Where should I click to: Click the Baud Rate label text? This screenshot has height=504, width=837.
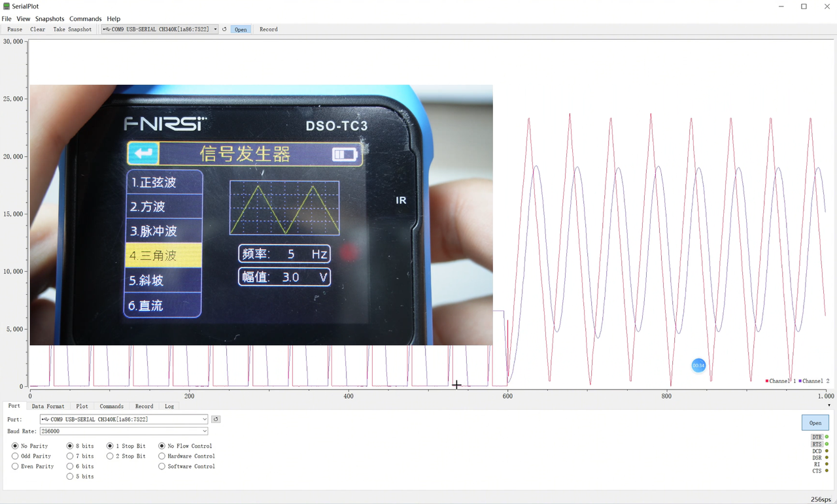tap(22, 431)
